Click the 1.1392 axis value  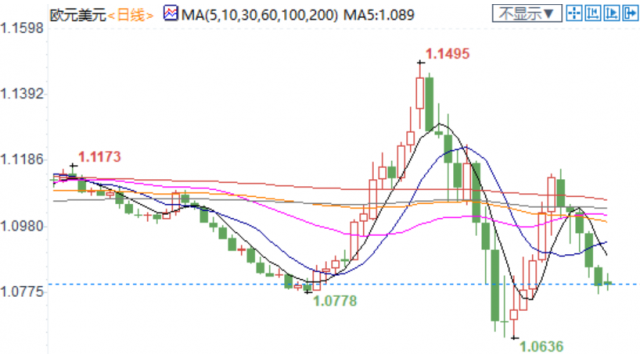coord(22,94)
